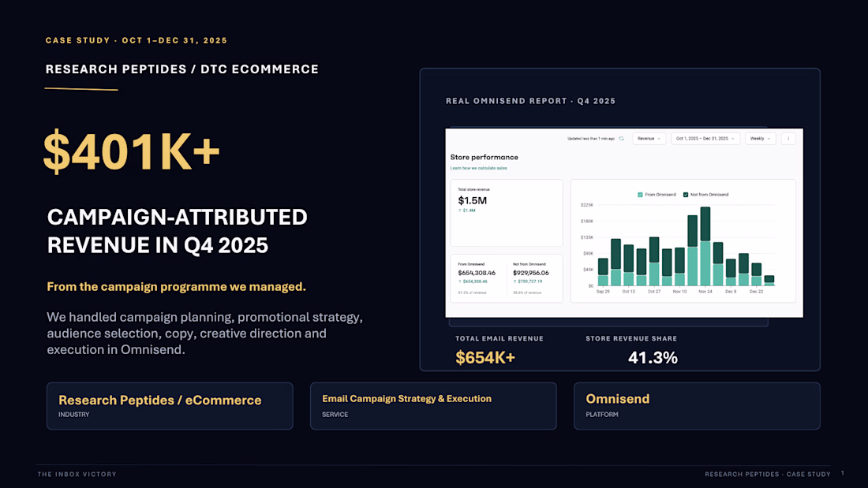This screenshot has height=488, width=868.
Task: Click the refresh icon beside the updated timestamp
Action: point(621,139)
